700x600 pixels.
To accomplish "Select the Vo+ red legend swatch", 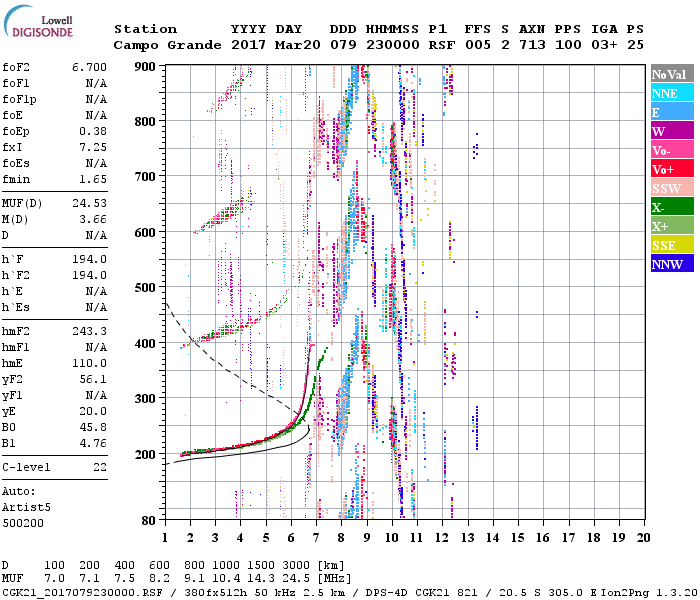I will click(x=672, y=169).
